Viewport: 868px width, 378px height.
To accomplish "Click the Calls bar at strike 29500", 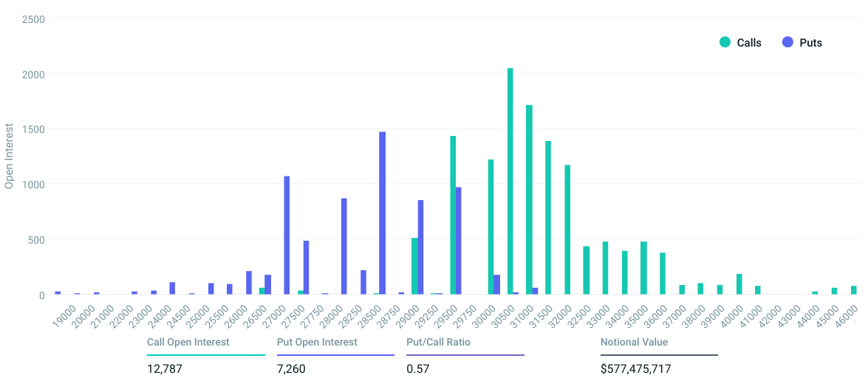I will pos(453,215).
